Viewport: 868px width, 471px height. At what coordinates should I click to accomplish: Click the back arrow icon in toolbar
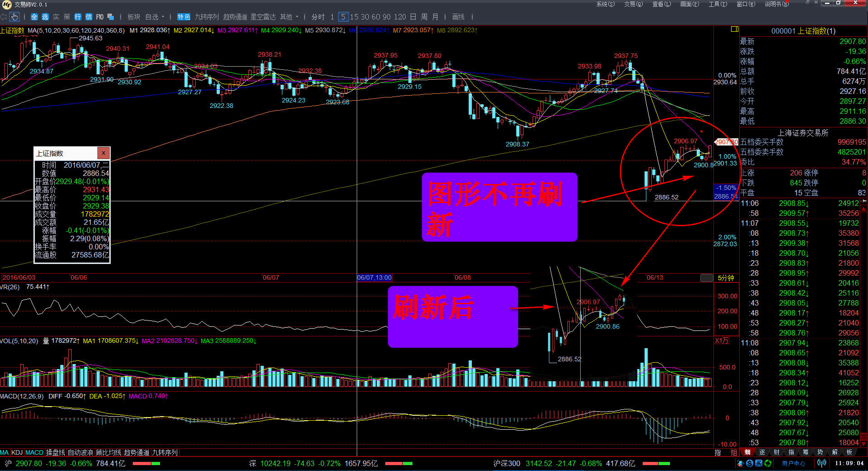(4, 17)
